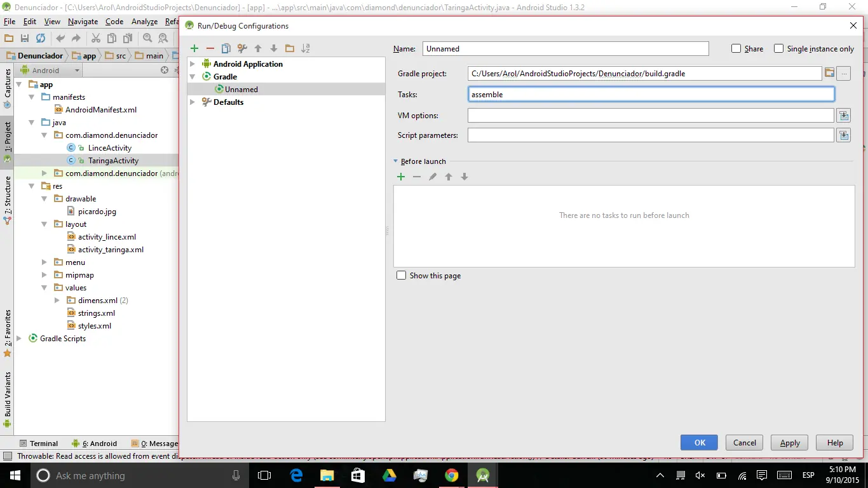Click into the Tasks input field
The width and height of the screenshot is (868, 488).
tap(651, 95)
